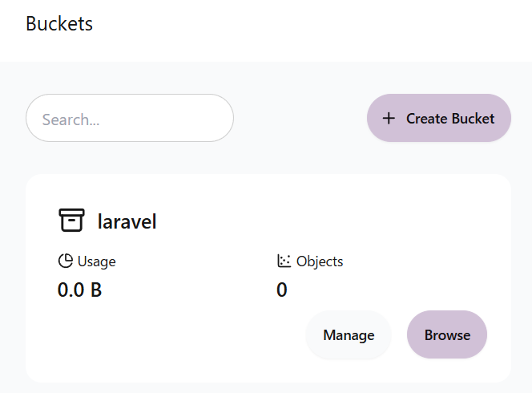Click the Objects label text

(x=320, y=261)
